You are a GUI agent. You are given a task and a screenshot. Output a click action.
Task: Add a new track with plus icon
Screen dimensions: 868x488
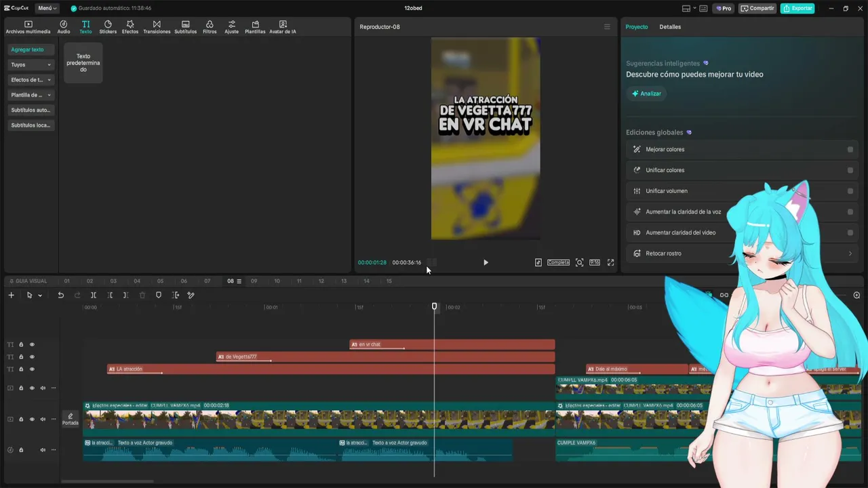click(11, 295)
